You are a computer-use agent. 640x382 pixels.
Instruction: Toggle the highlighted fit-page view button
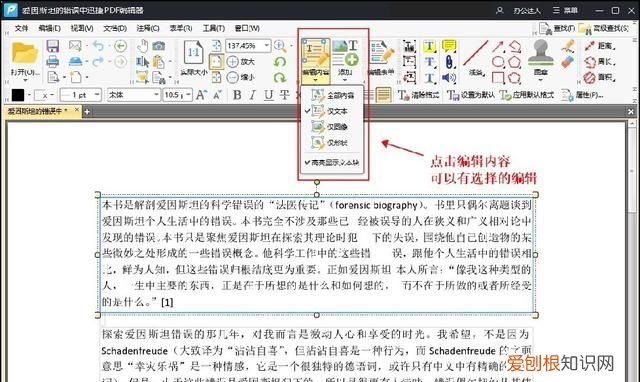click(216, 62)
